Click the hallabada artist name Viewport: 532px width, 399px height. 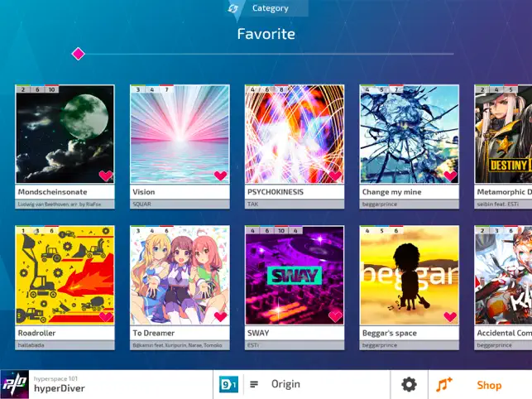(x=31, y=345)
